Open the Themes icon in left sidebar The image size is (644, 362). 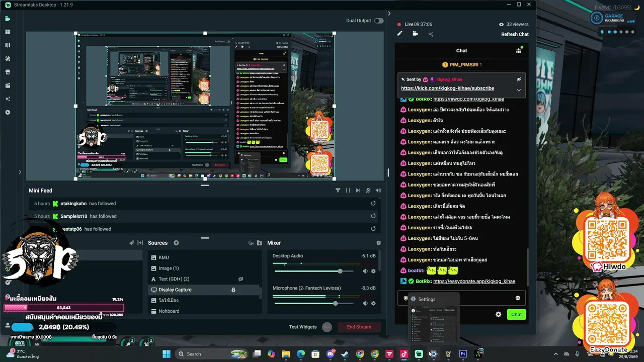click(x=8, y=58)
